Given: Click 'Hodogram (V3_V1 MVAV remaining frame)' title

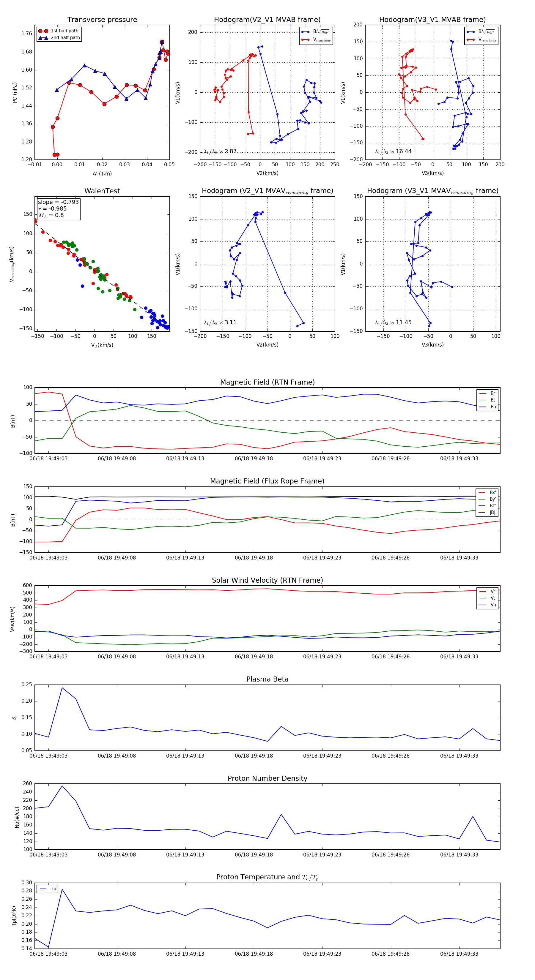Looking at the screenshot, I should [432, 191].
